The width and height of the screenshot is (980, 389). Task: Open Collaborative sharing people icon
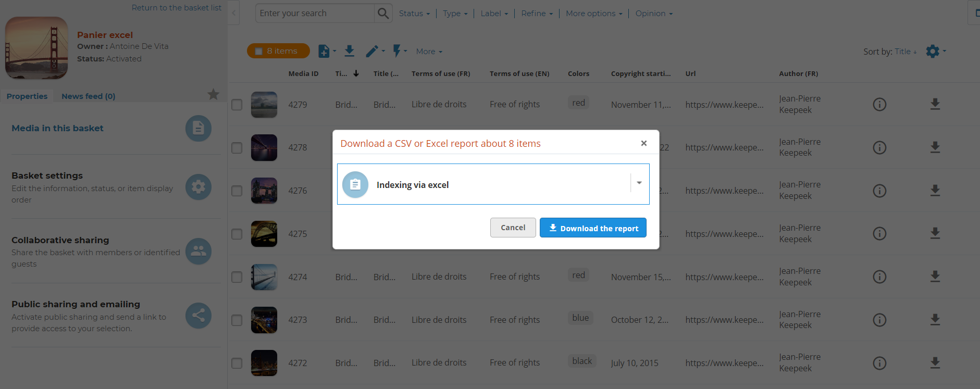[x=199, y=252]
